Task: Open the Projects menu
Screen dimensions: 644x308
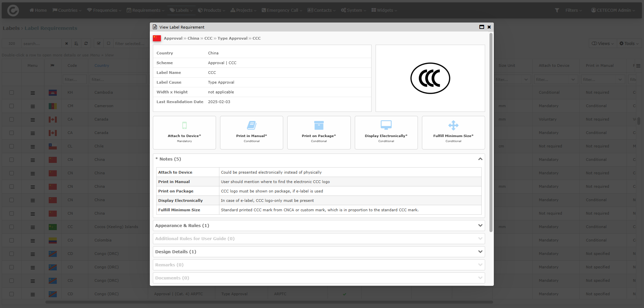Action: (x=243, y=10)
